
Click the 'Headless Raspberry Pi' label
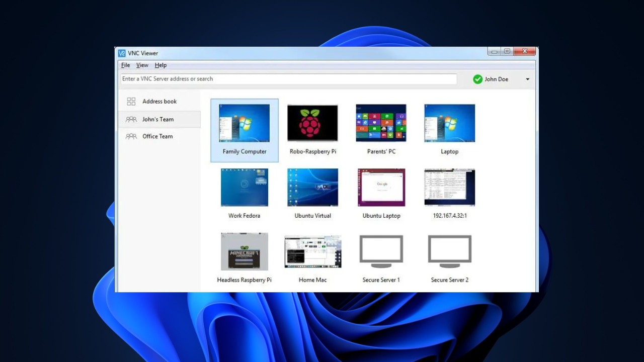point(245,280)
